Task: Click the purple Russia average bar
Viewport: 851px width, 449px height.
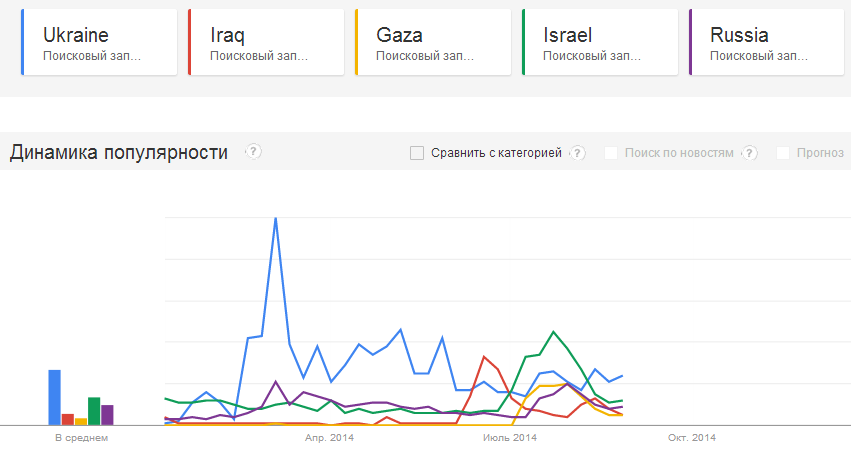Action: [107, 415]
